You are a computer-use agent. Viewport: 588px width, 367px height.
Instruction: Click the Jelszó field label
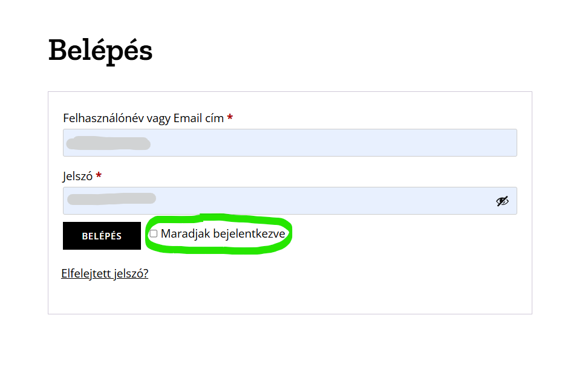click(77, 176)
